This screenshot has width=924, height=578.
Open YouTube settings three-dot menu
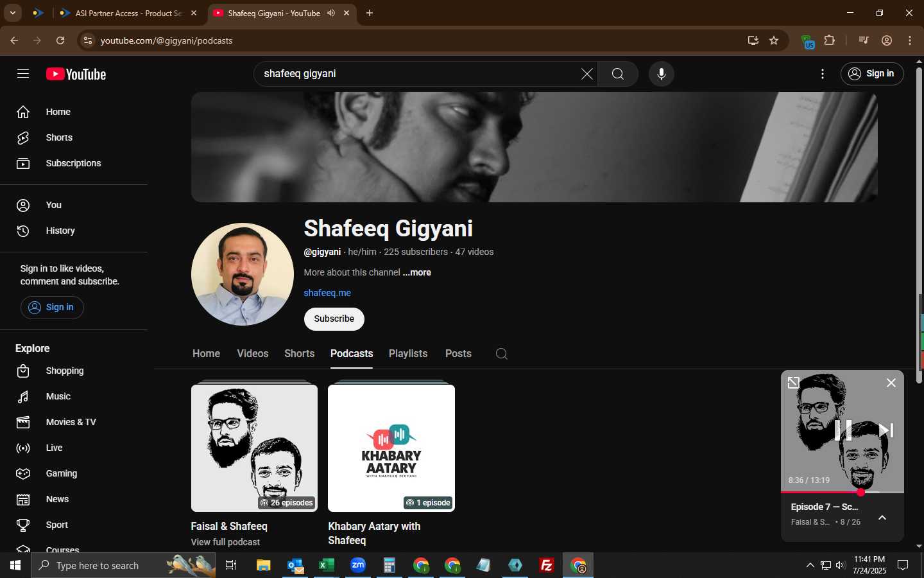click(823, 74)
